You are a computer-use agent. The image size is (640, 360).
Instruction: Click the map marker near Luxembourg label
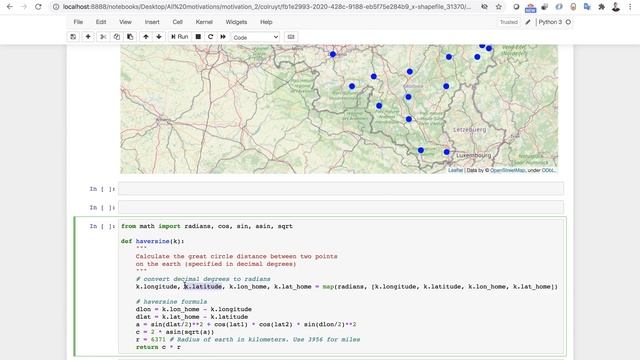[447, 152]
